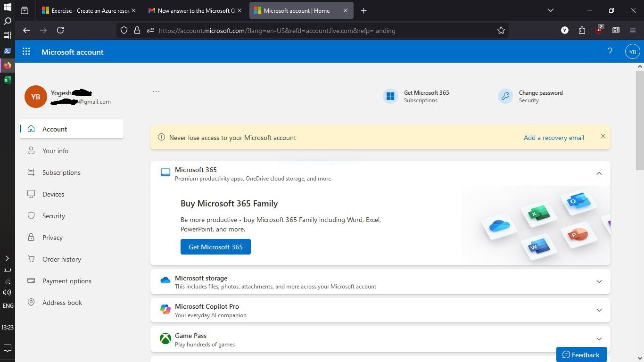Viewport: 644px width, 362px height.
Task: Close the Microsoft account Home tab
Action: click(x=346, y=10)
